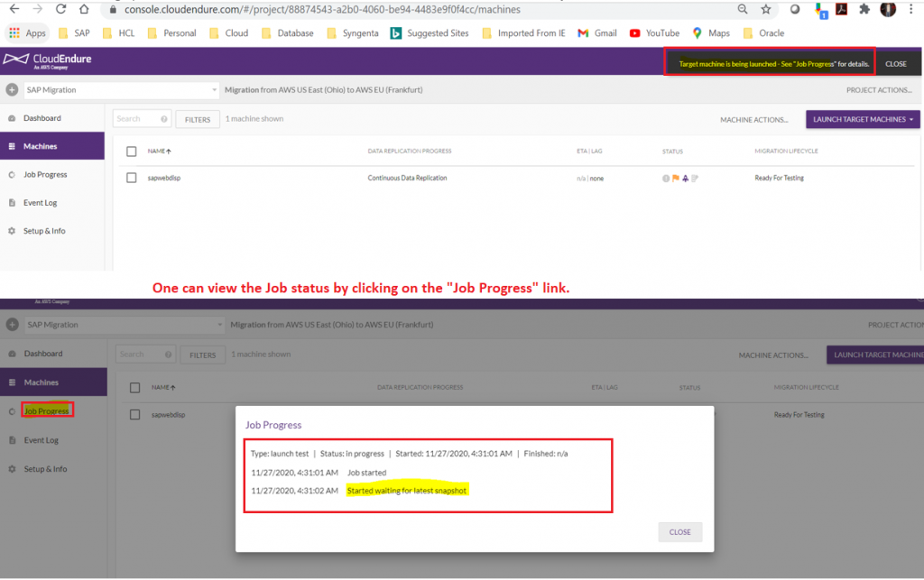Open the PROJECT ACTIONS... menu, upper screenshot
Image resolution: width=924 pixels, height=580 pixels.
879,90
